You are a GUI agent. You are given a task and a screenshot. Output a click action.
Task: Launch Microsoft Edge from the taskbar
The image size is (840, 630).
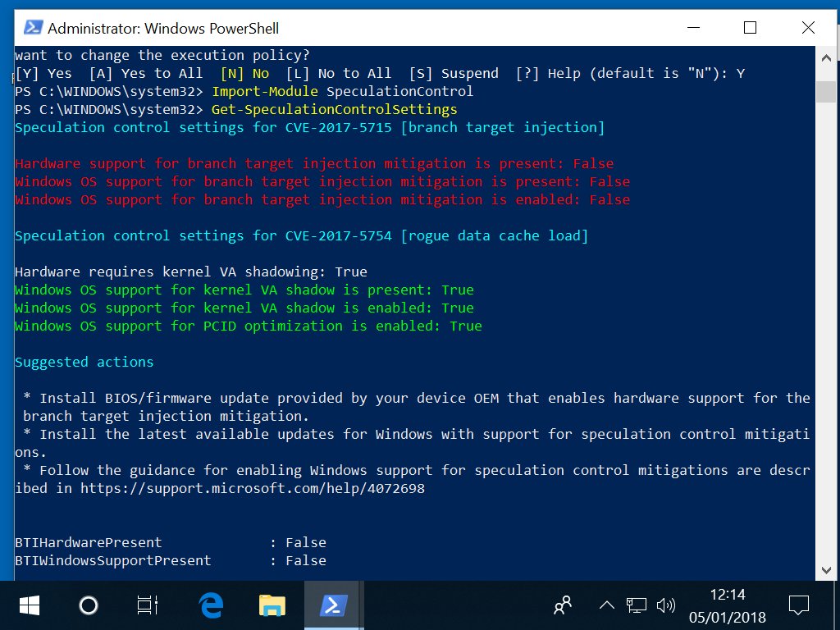tap(211, 605)
